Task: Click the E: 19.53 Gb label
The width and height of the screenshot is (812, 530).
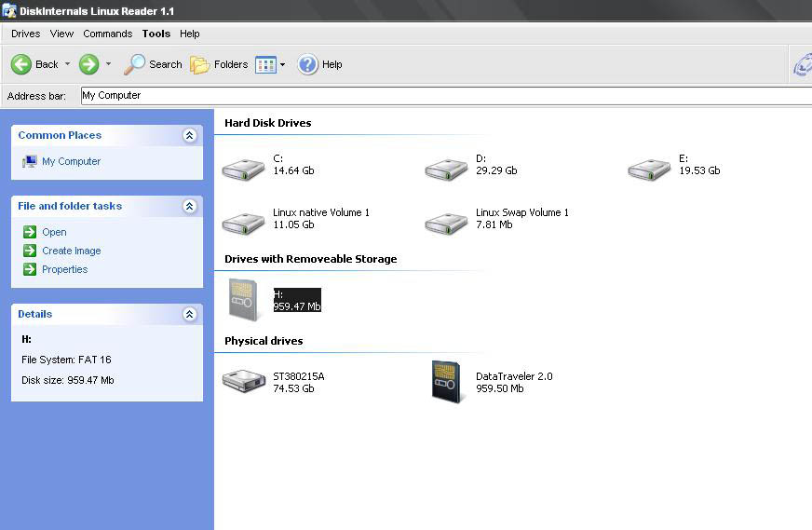Action: tap(699, 165)
